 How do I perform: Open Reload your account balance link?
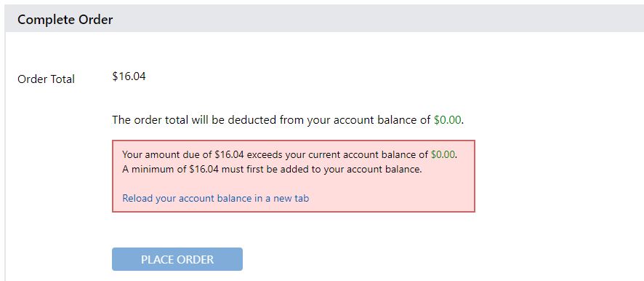tap(216, 198)
